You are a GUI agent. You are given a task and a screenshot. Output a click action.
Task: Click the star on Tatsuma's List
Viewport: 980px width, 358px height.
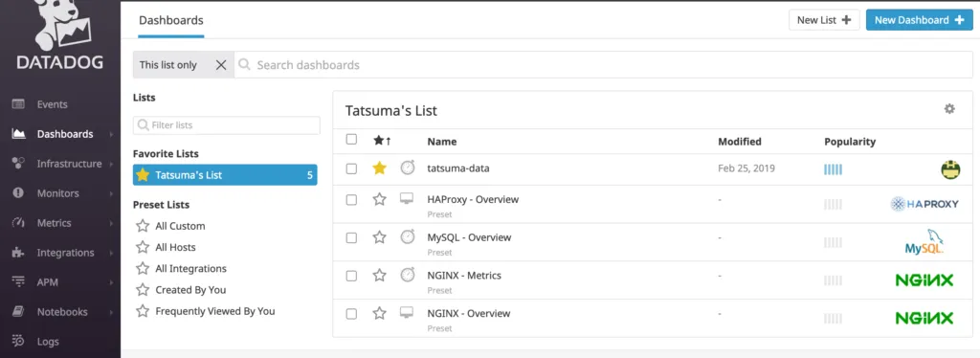pyautogui.click(x=143, y=175)
